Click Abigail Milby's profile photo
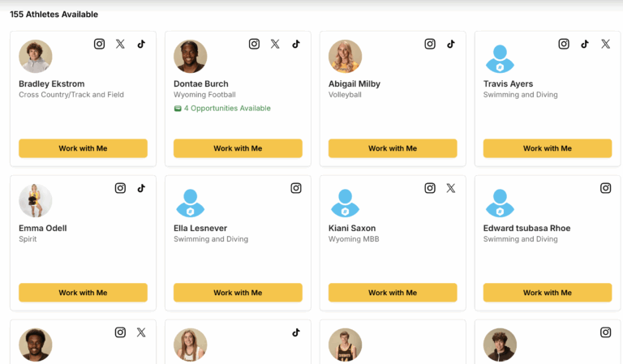Screen dimensions: 623x364 click(346, 57)
